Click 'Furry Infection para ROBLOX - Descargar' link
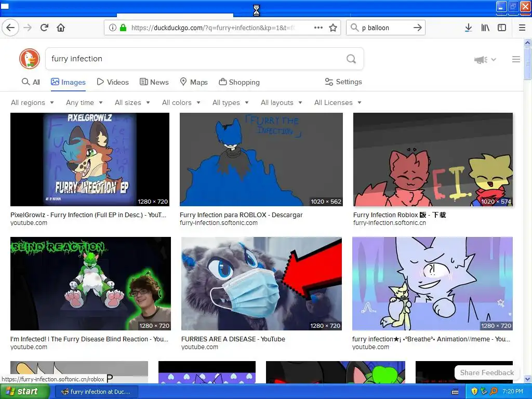 point(241,215)
